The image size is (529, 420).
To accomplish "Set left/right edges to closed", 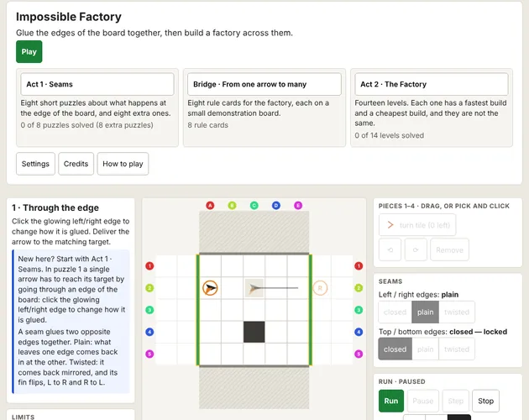I will 395,312.
